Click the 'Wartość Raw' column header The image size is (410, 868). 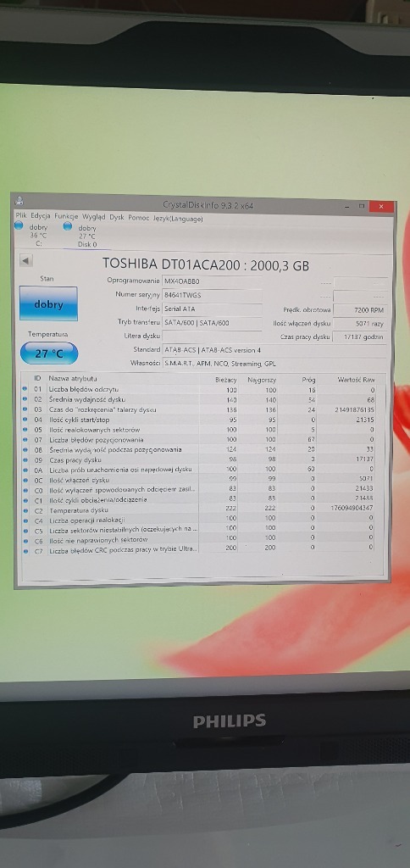(356, 381)
